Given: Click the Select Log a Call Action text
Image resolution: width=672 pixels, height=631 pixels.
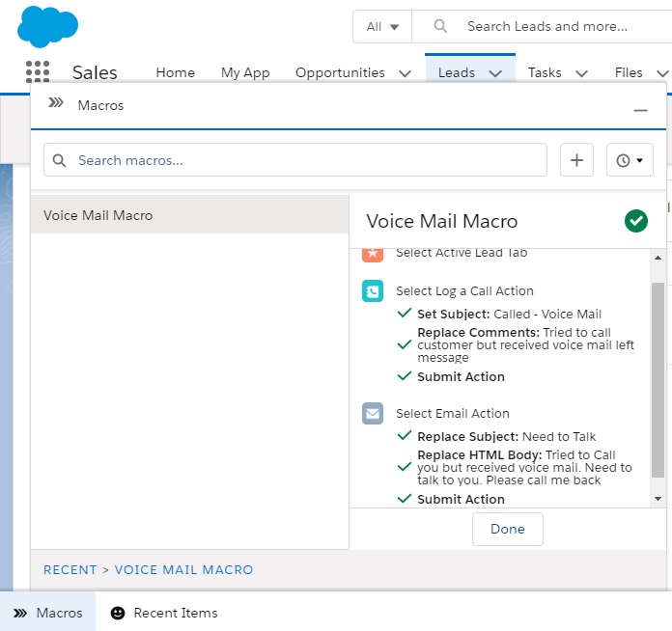Looking at the screenshot, I should click(464, 290).
